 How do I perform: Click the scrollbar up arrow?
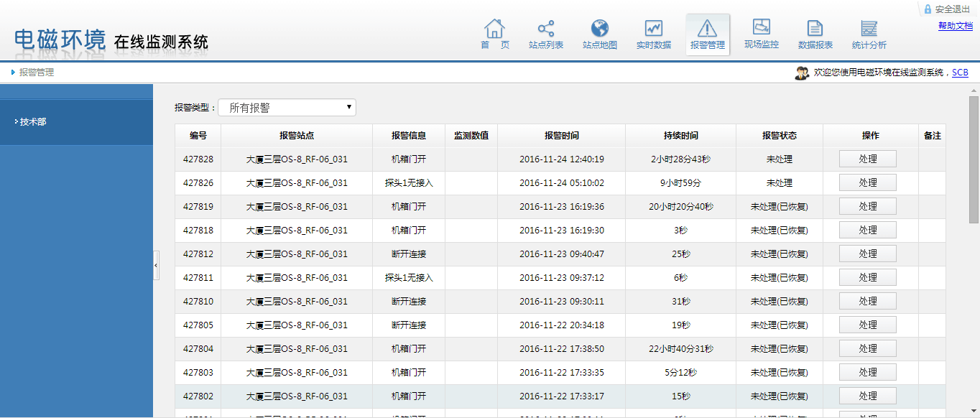pos(974,90)
